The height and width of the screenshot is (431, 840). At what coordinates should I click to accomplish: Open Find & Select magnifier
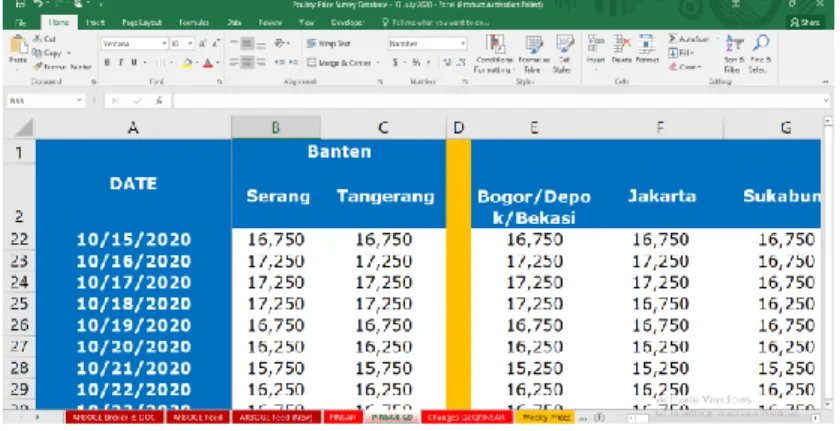(x=760, y=54)
